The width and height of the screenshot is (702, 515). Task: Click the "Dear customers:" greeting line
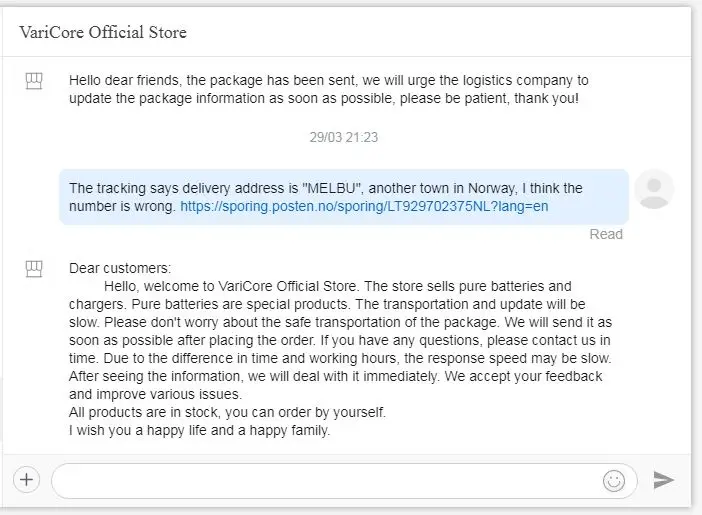tap(120, 268)
